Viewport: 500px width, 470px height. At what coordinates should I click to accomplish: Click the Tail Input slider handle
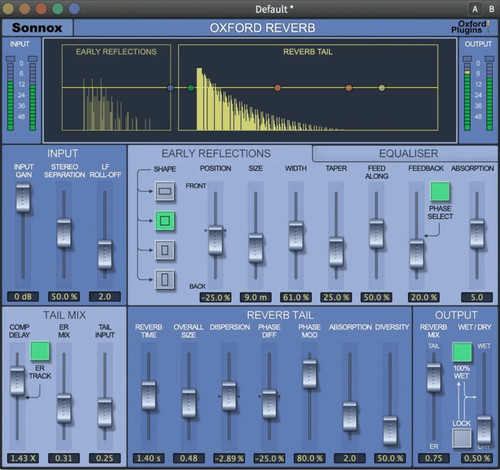point(105,413)
